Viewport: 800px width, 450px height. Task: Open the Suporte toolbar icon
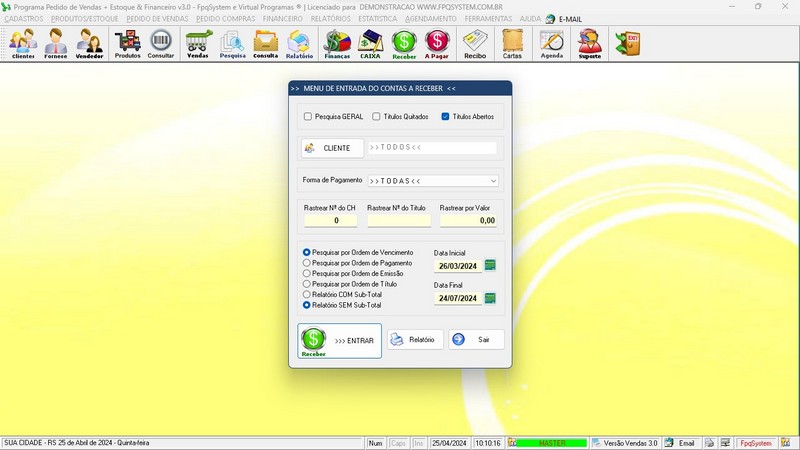coord(589,44)
